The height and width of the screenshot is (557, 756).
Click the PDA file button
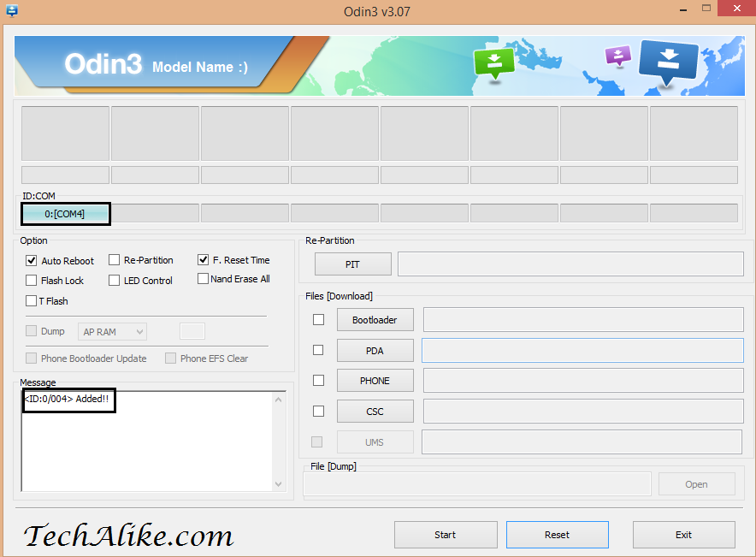(375, 351)
